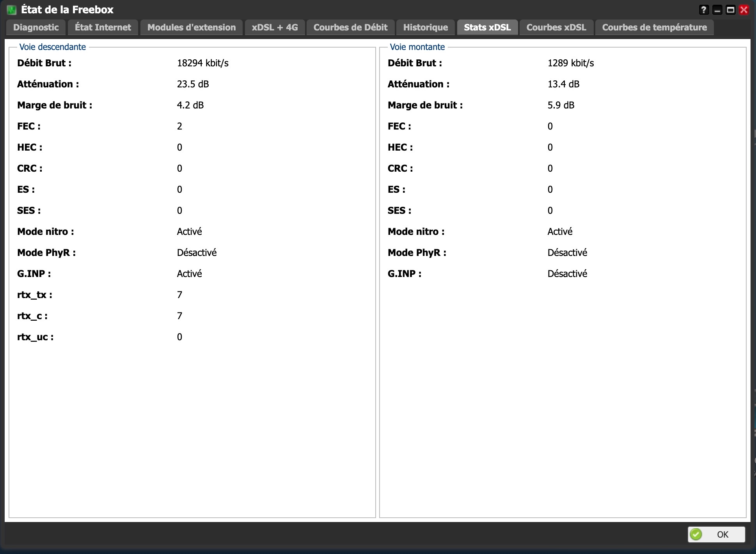Click the downstream Débit Brut label
This screenshot has width=756, height=554.
[x=44, y=63]
